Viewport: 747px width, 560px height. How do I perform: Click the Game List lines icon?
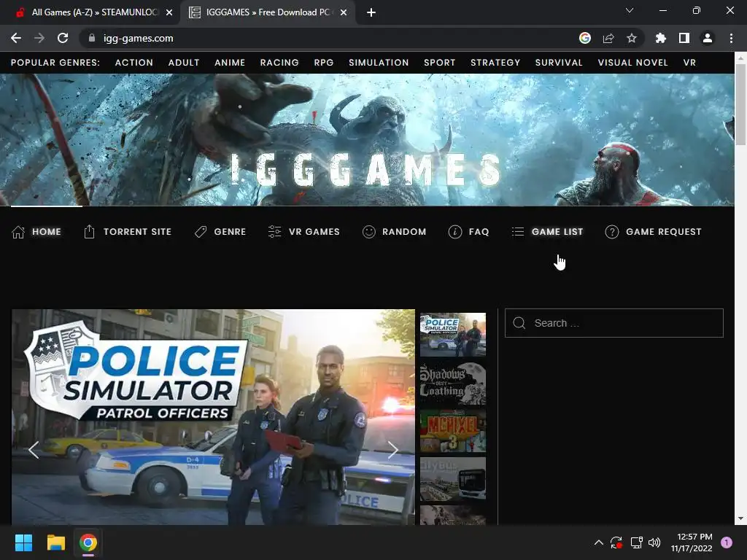pos(518,231)
